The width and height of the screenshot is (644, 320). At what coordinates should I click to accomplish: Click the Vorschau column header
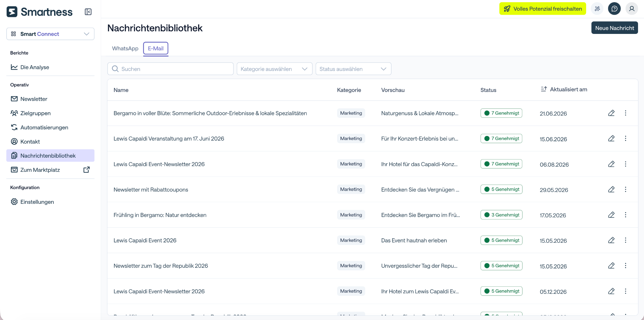[393, 90]
